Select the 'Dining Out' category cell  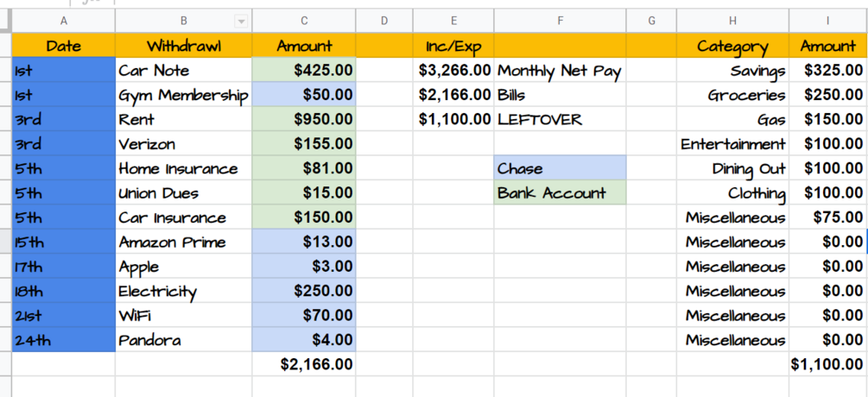[x=733, y=168]
